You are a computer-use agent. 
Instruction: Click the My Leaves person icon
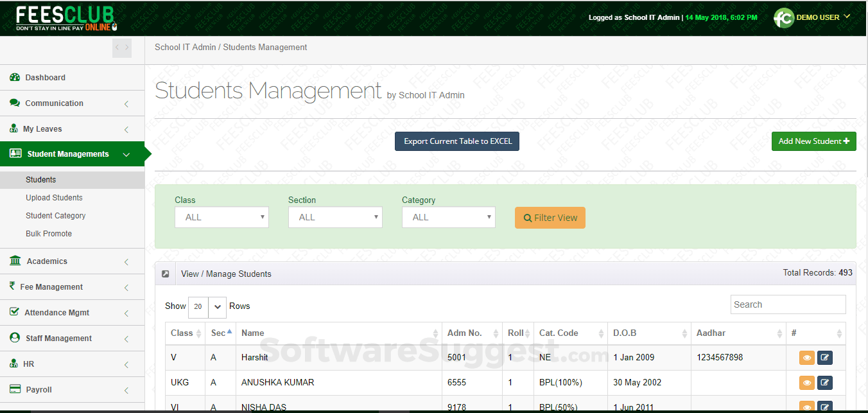coord(14,128)
